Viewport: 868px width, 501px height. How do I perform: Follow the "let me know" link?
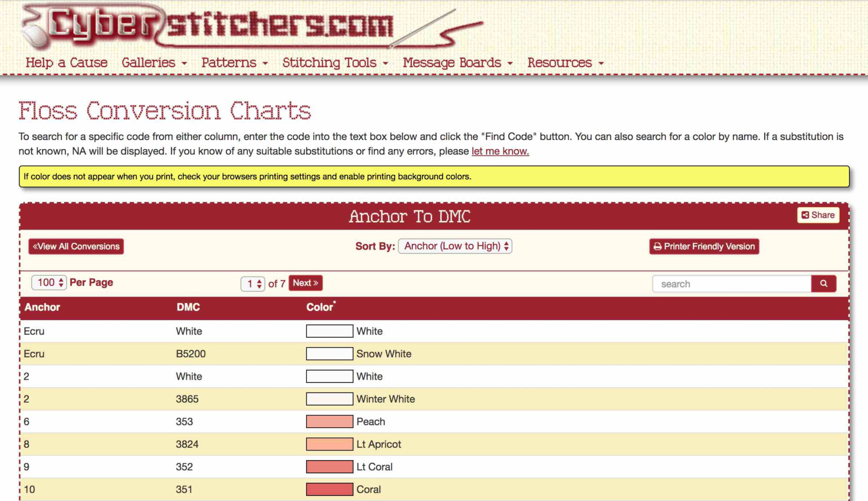tap(500, 151)
